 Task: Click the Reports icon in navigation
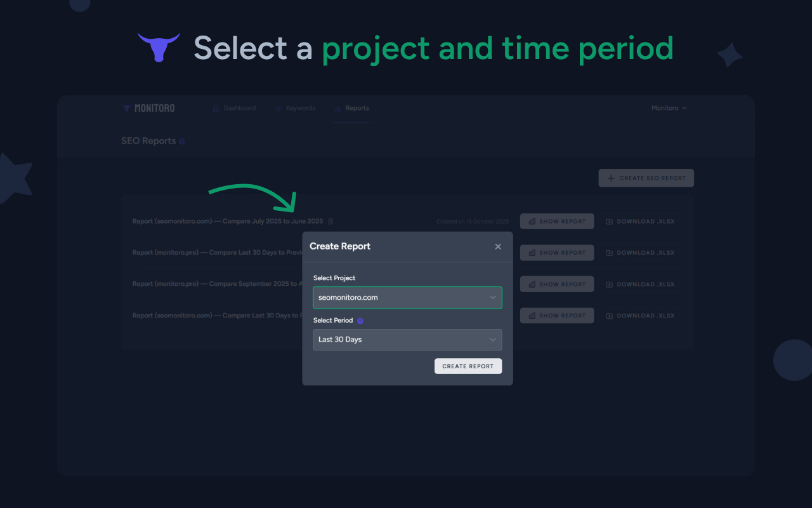tap(339, 108)
